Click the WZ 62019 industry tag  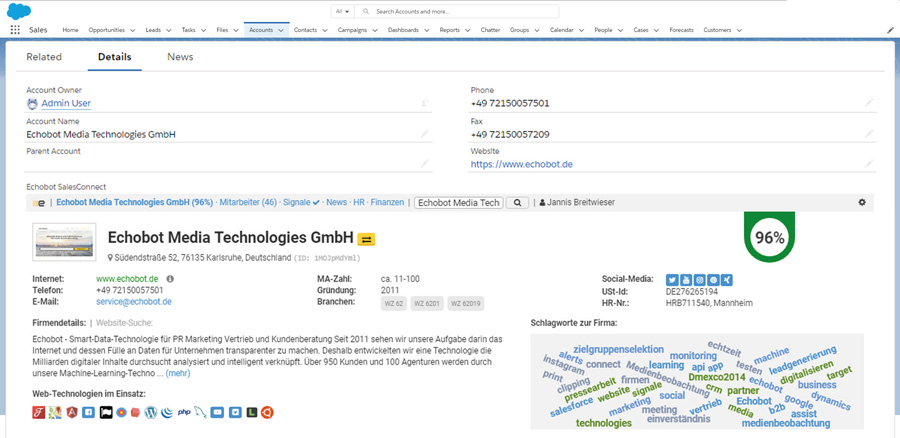tap(466, 304)
